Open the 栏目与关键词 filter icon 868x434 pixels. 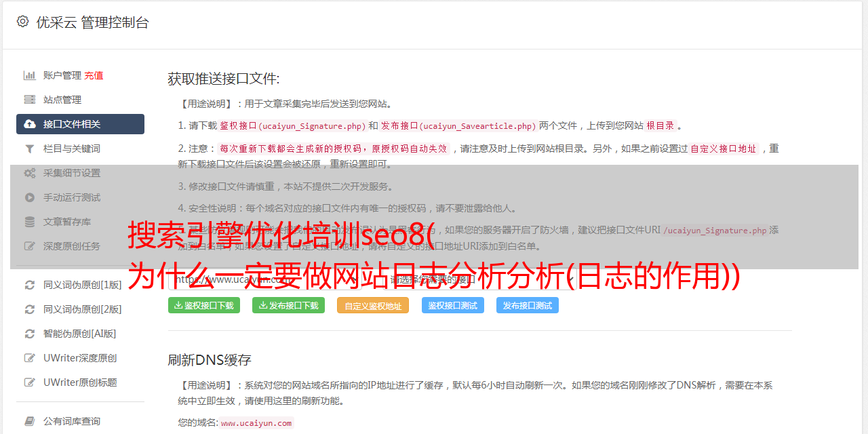coord(30,149)
